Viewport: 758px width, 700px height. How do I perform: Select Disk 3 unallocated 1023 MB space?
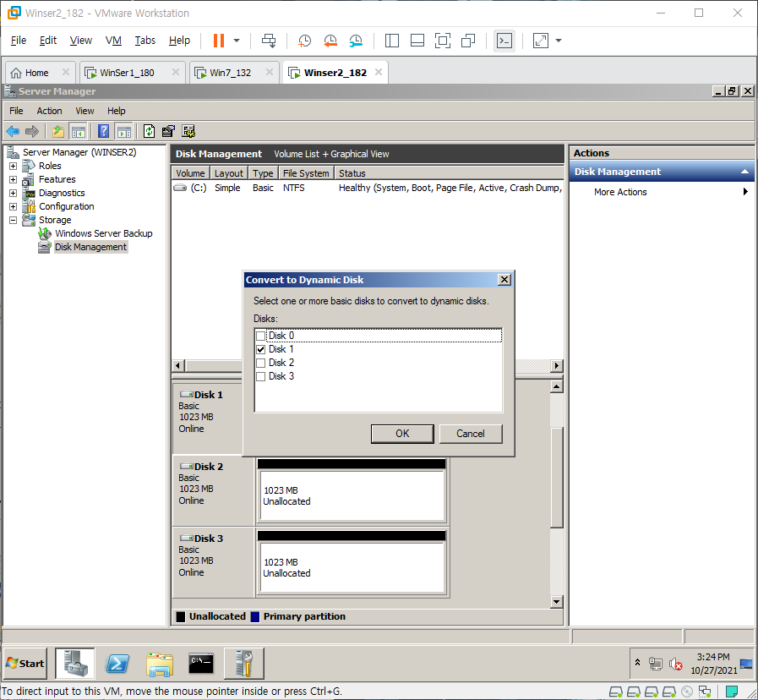(x=352, y=567)
